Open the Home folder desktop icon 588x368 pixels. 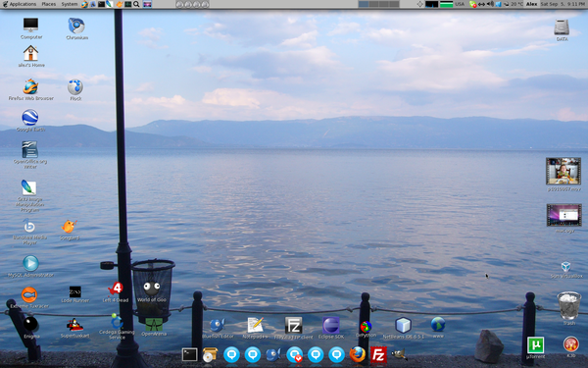[x=30, y=53]
